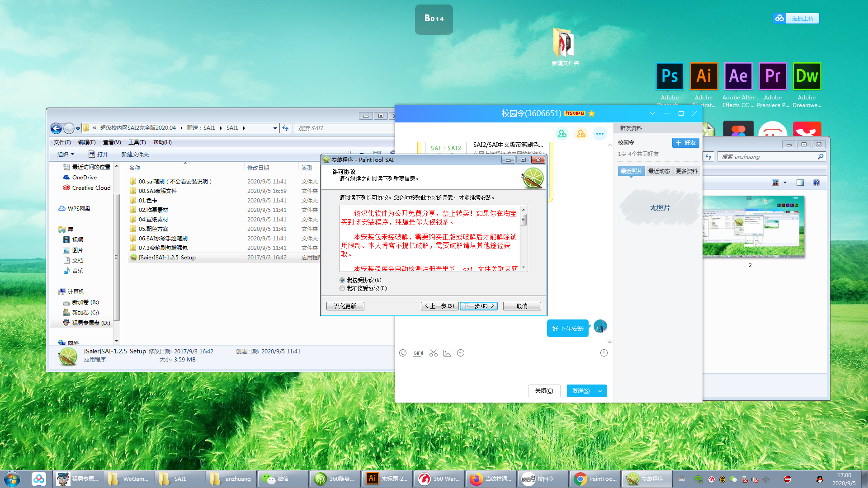Click the help icon in anzhuang explorer window
Image resolution: width=868 pixels, height=488 pixels.
point(816,183)
